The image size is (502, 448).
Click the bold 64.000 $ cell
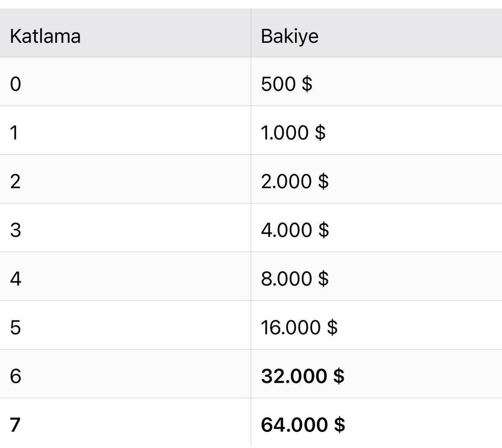point(376,422)
